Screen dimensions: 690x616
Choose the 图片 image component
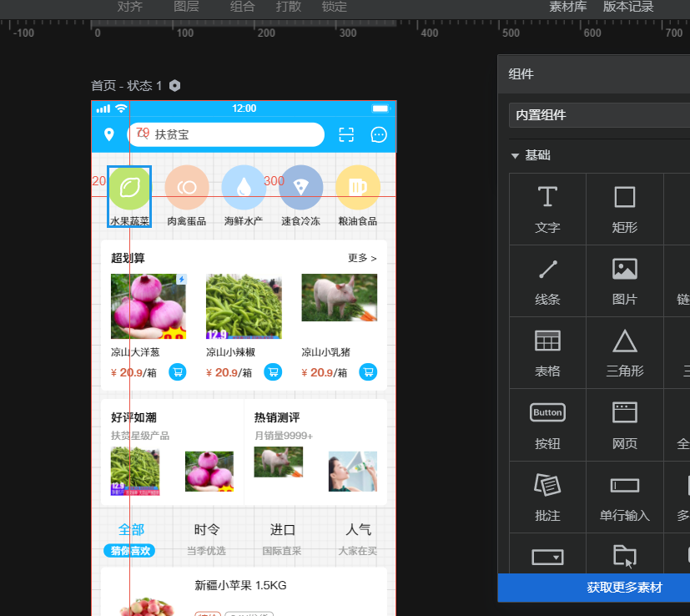tap(624, 281)
